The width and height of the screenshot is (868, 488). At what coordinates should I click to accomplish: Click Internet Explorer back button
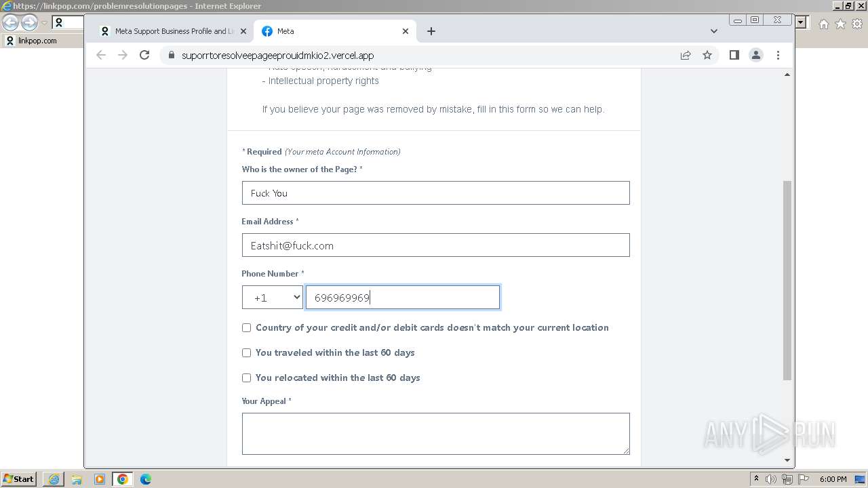coord(11,23)
